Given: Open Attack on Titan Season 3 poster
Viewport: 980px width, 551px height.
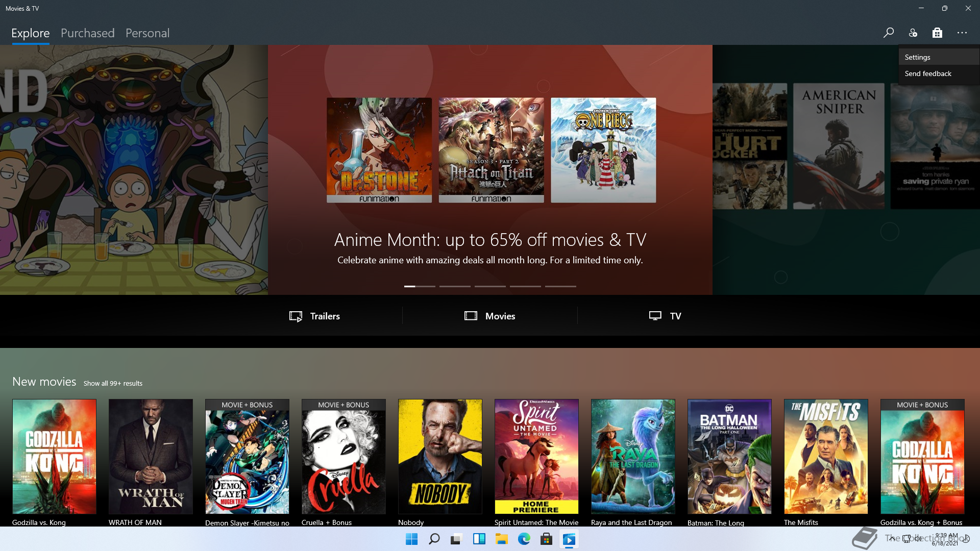Looking at the screenshot, I should [491, 150].
